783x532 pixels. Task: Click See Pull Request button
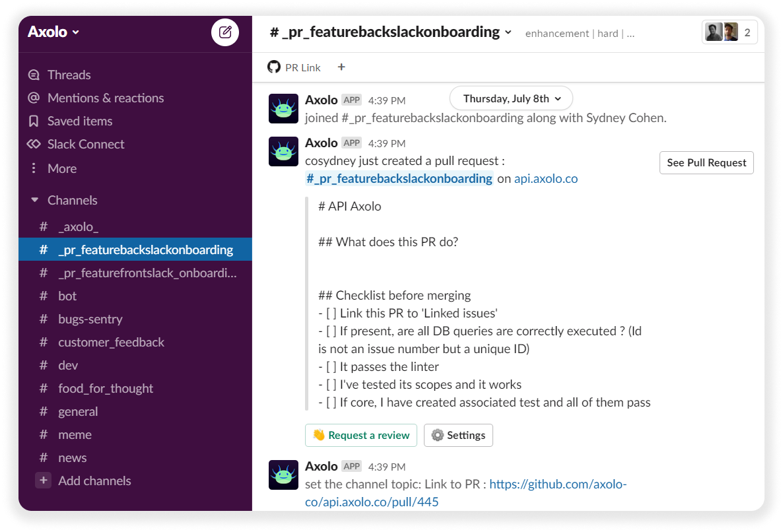click(x=706, y=162)
